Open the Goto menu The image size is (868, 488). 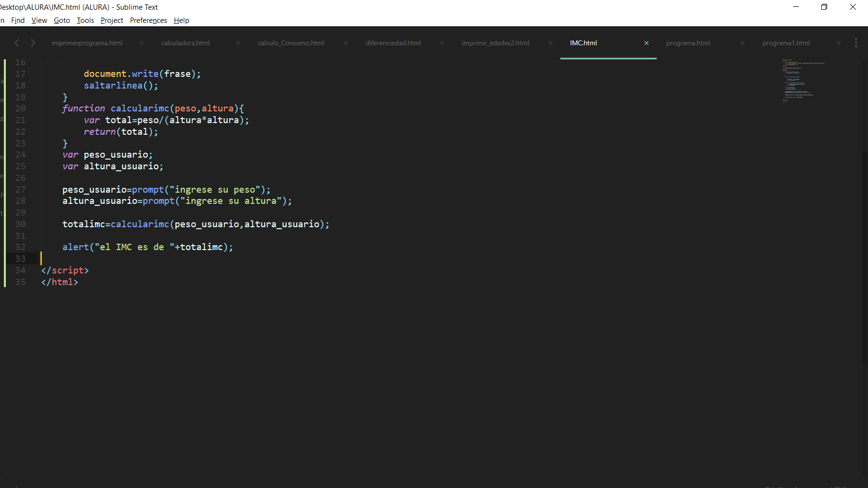pyautogui.click(x=62, y=20)
